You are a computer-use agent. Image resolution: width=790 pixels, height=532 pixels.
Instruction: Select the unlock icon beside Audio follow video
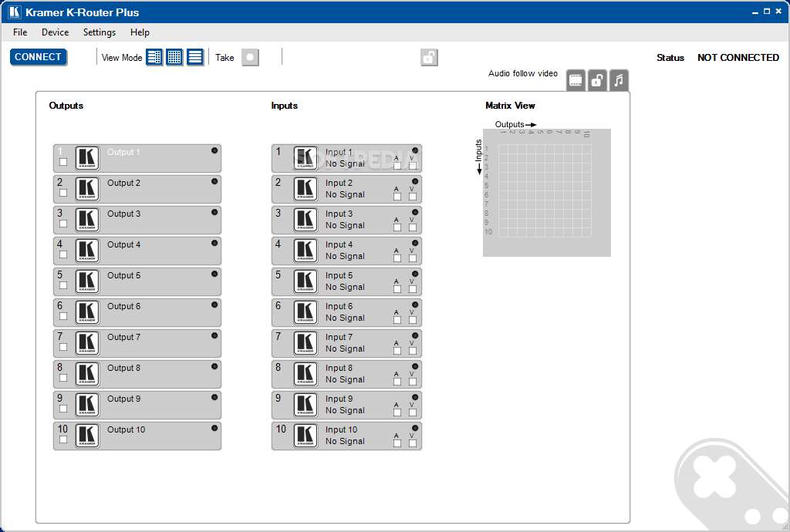(597, 80)
